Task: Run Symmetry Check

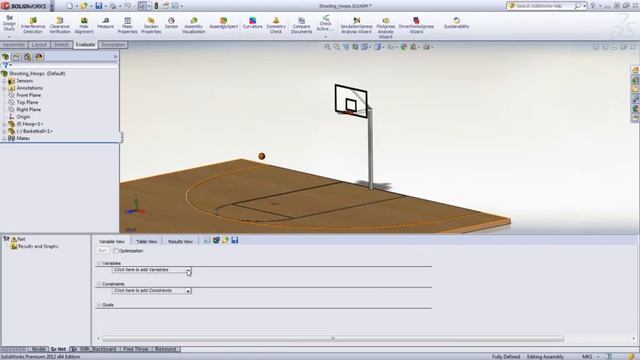Action: pos(276,26)
